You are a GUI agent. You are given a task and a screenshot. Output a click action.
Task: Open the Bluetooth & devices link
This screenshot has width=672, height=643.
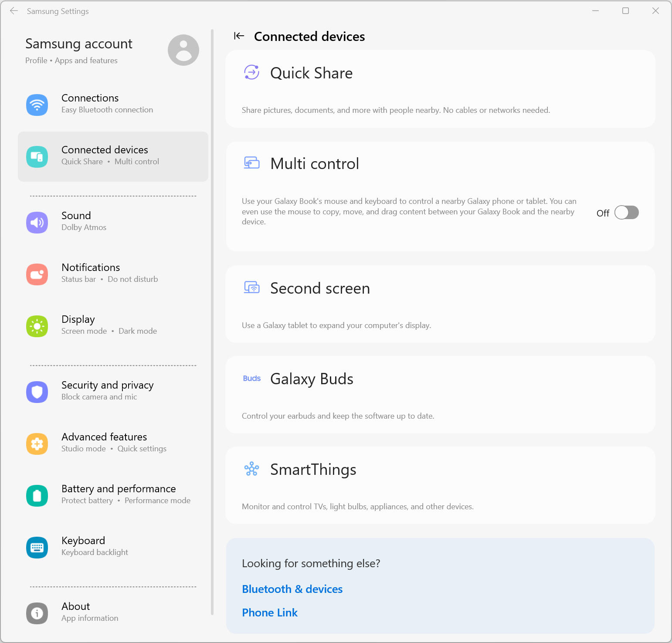(292, 589)
